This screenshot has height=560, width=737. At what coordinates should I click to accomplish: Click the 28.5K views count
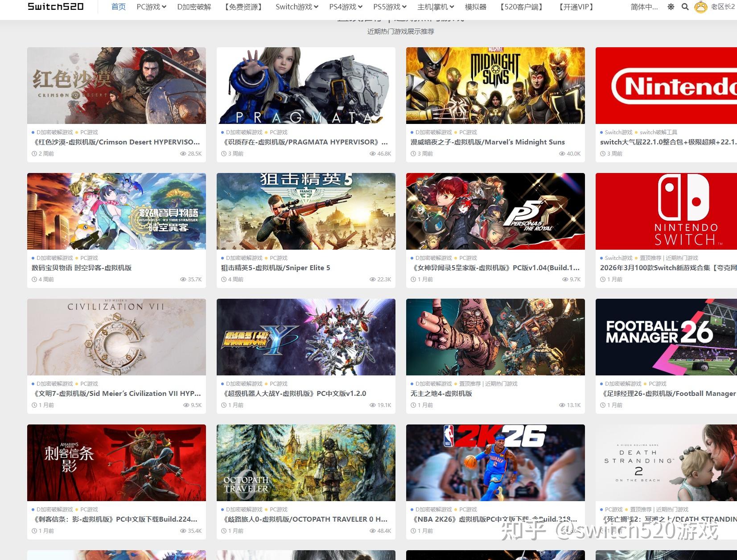[x=191, y=153]
